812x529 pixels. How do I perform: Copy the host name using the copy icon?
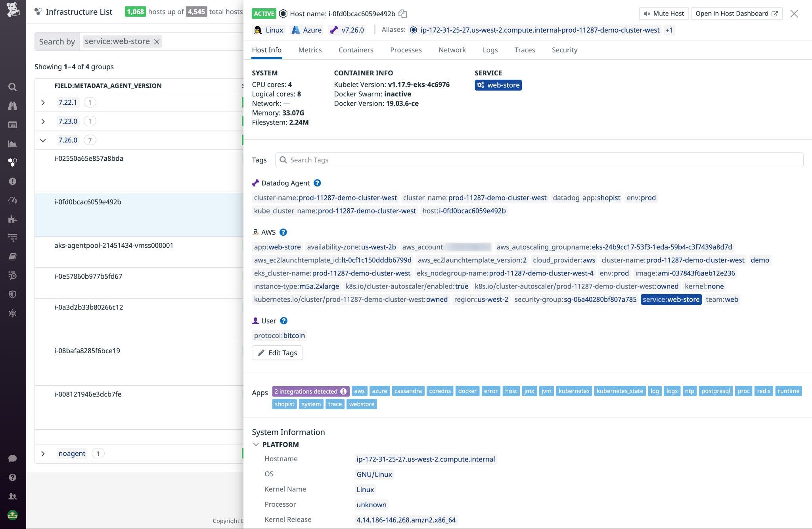coord(403,13)
